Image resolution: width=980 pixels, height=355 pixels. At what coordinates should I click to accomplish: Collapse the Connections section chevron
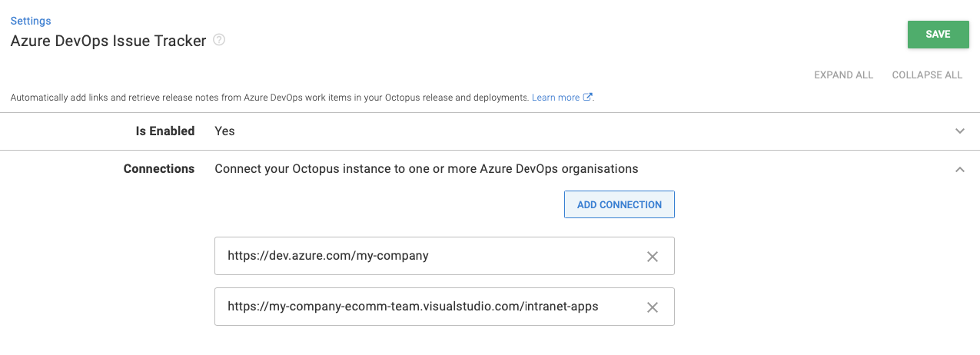[959, 169]
